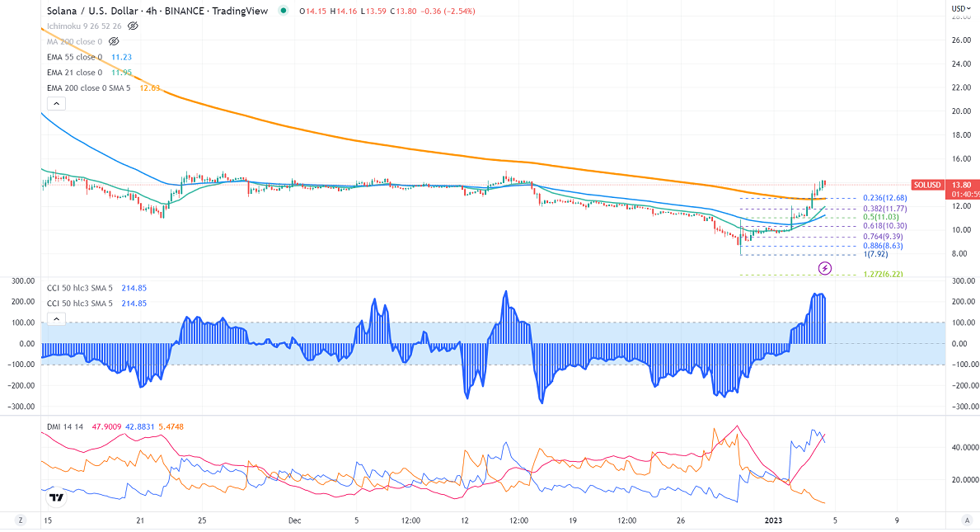
Task: Click the 2023 date label on time axis
Action: pos(773,520)
